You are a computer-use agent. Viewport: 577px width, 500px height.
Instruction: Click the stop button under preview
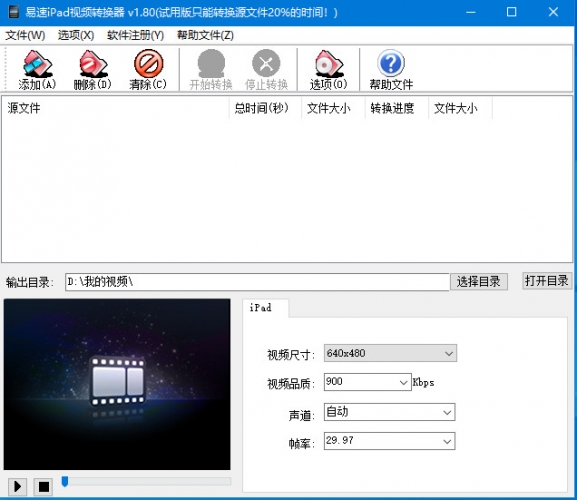click(43, 486)
